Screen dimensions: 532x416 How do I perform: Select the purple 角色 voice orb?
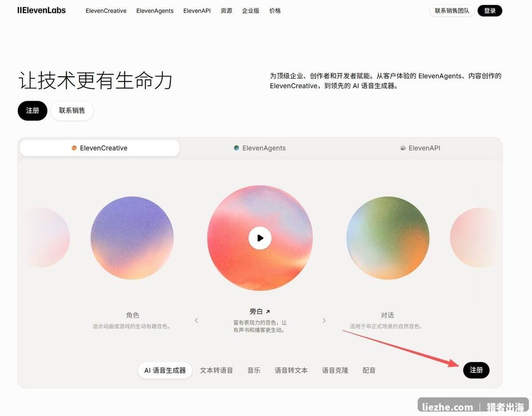point(132,238)
